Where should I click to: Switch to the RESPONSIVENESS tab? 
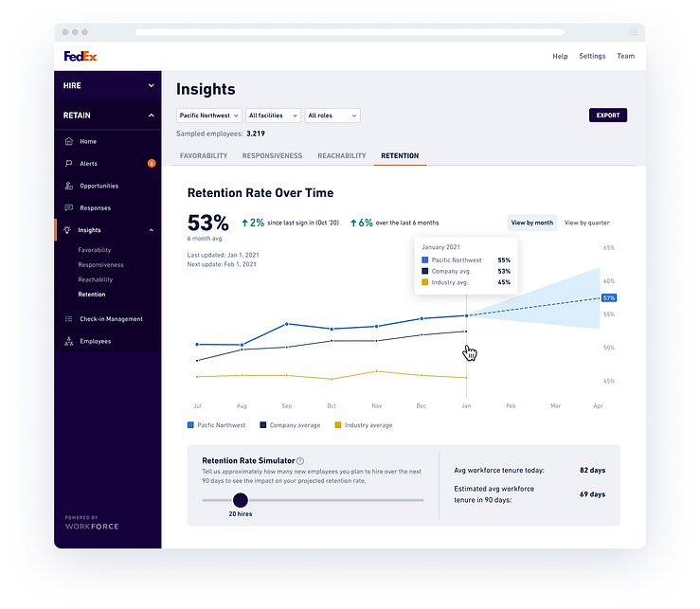(272, 156)
